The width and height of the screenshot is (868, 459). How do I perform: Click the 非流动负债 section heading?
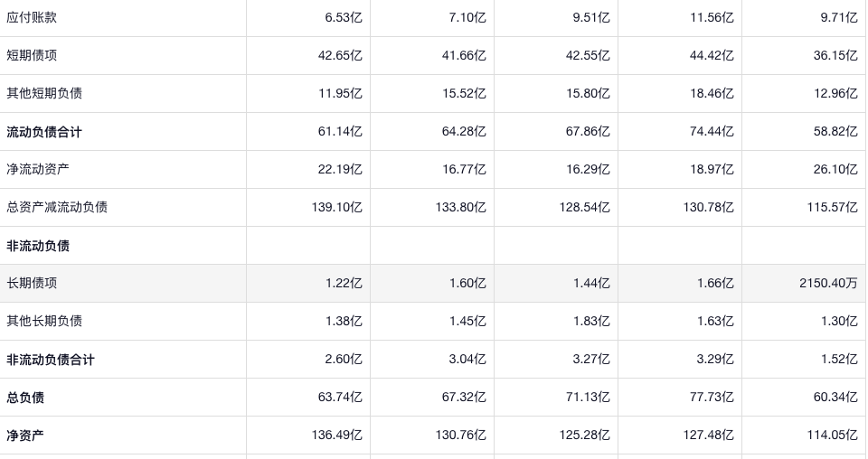click(38, 246)
